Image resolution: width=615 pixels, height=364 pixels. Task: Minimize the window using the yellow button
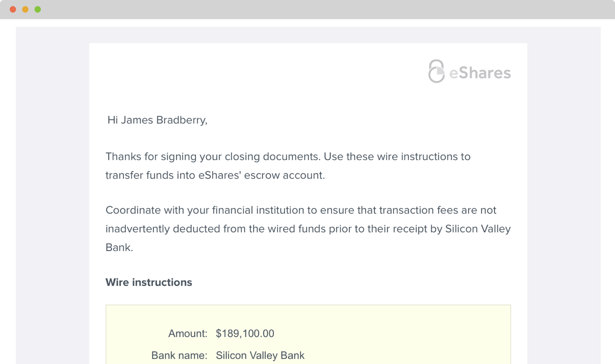(25, 10)
